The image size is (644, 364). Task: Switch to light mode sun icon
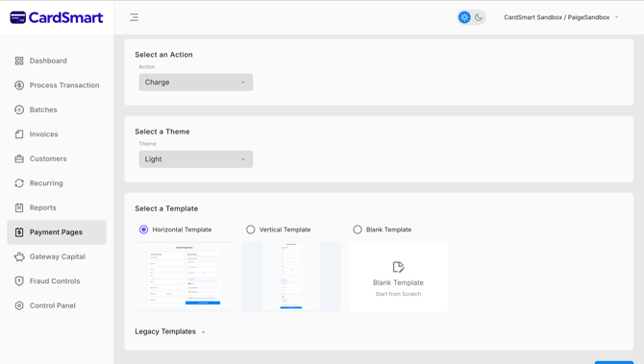pyautogui.click(x=464, y=17)
